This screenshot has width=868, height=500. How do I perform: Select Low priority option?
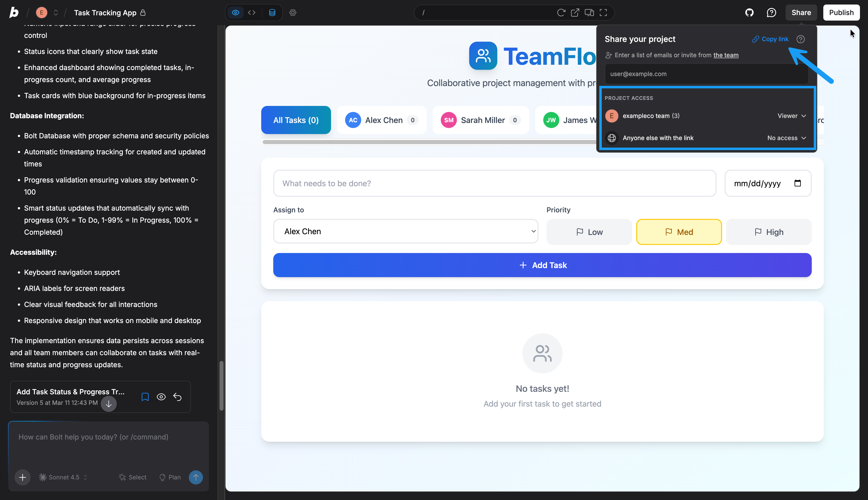[x=589, y=232]
